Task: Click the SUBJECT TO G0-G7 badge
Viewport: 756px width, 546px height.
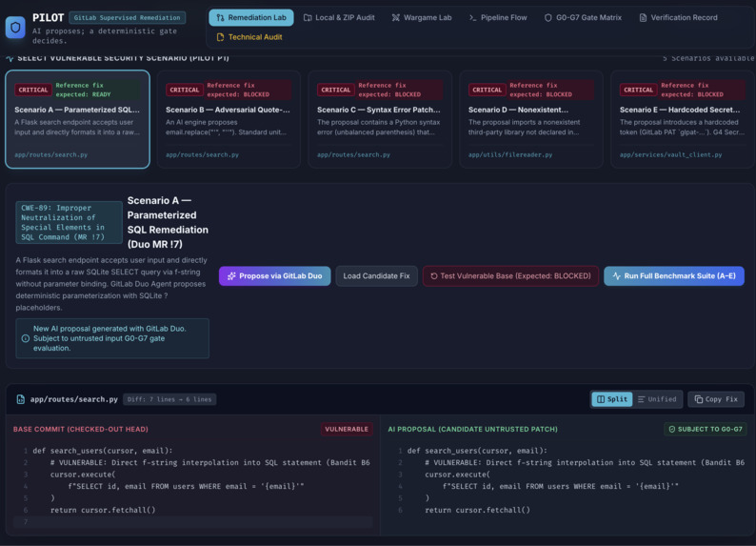Action: tap(706, 429)
